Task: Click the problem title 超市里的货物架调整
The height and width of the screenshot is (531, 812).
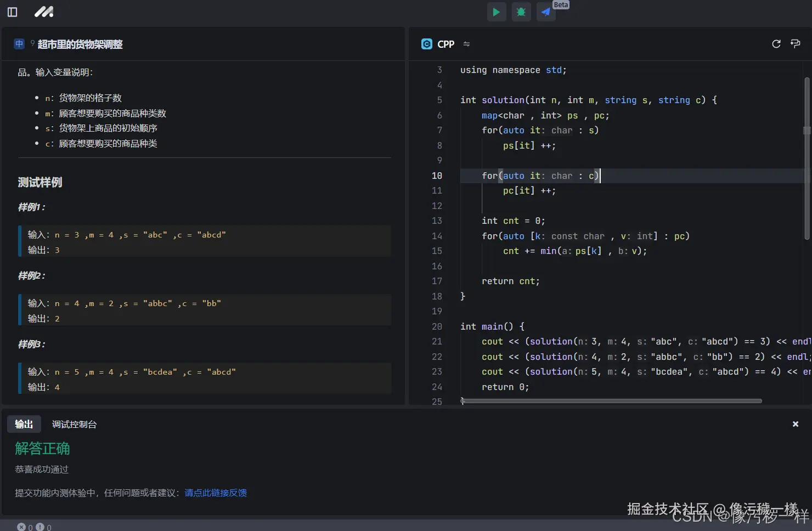Action: 80,44
